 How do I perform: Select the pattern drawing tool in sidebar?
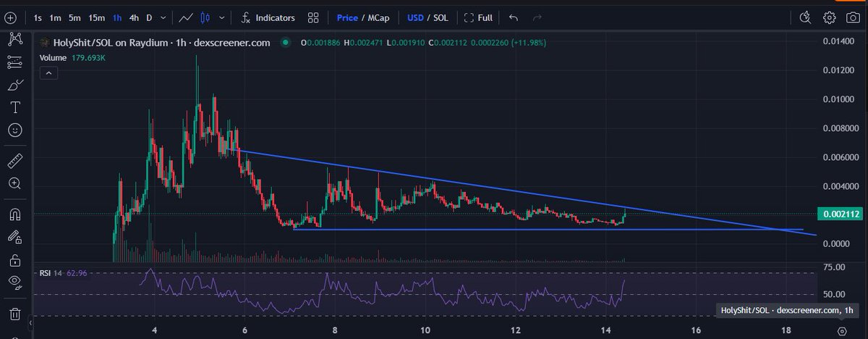click(x=14, y=40)
